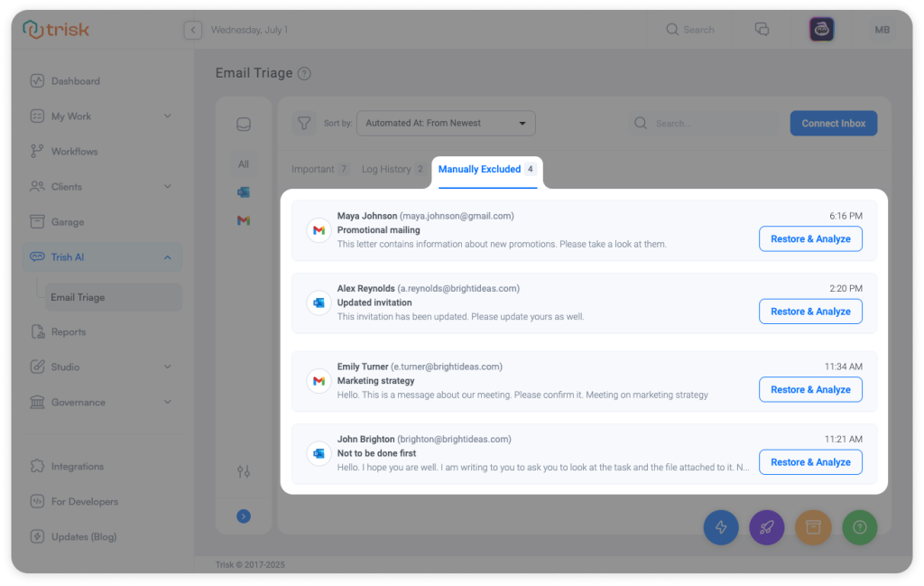Switch to the Log History tab

coord(393,169)
